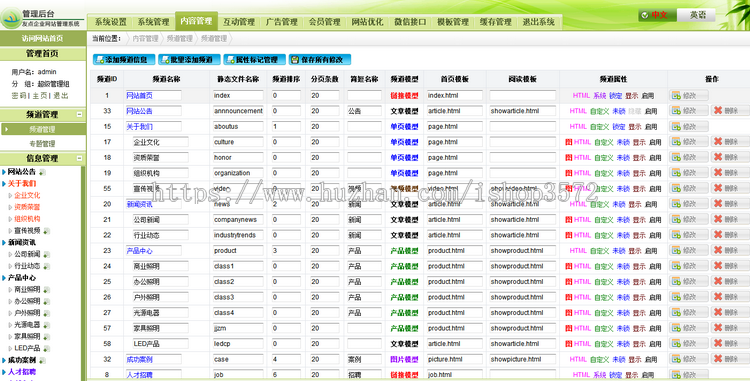Toggle the 自定义 attribute for channel 26

coord(604,297)
